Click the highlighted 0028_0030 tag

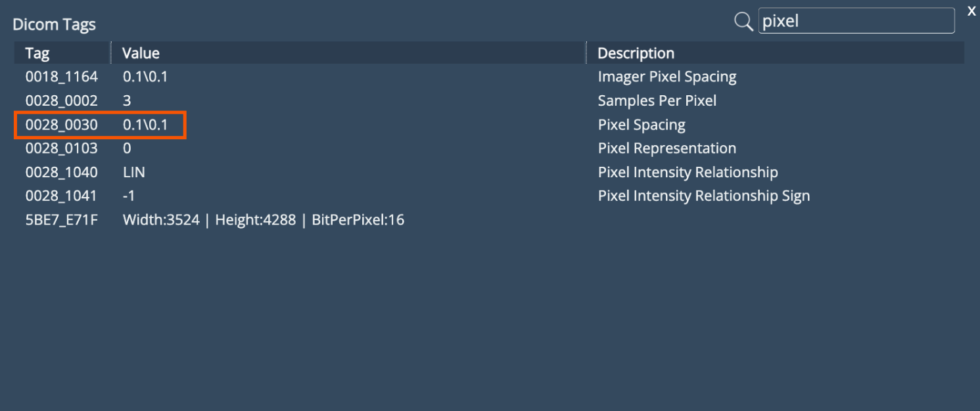coord(61,125)
